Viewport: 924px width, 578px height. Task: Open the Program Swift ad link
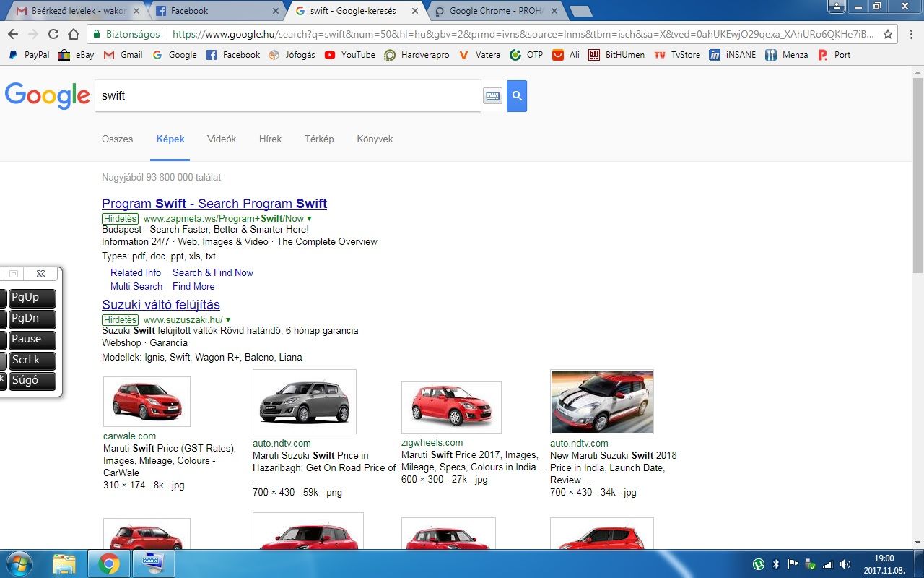click(214, 204)
